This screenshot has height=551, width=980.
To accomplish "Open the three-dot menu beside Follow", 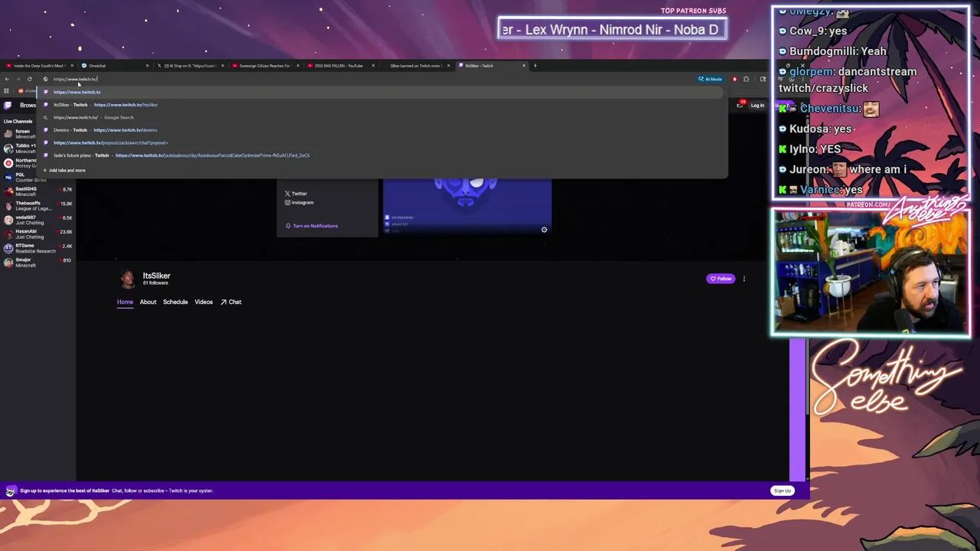I will (x=743, y=279).
